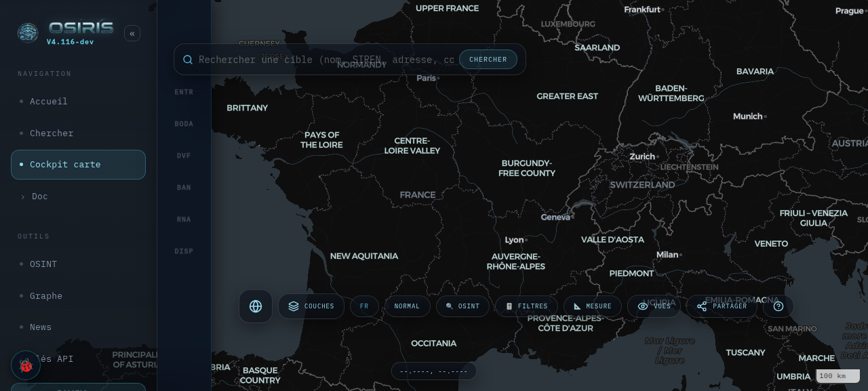Open the OSINT tool in map toolbar

(462, 306)
